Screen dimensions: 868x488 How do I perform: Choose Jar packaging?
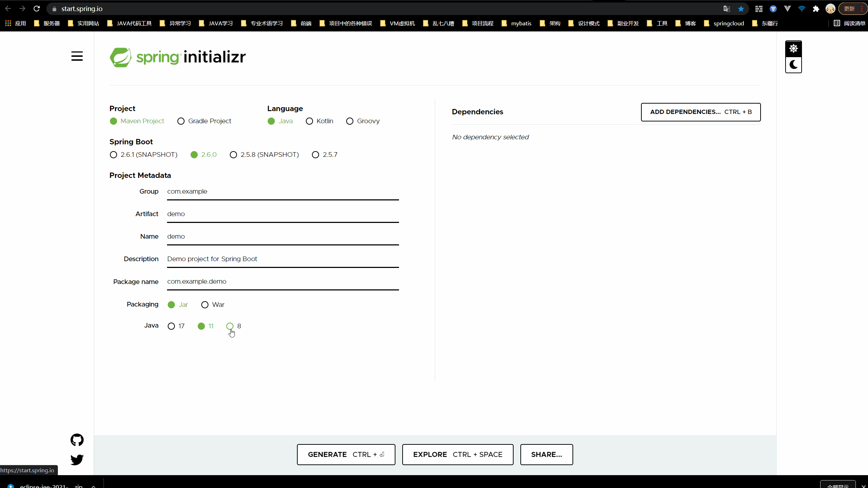tap(178, 305)
